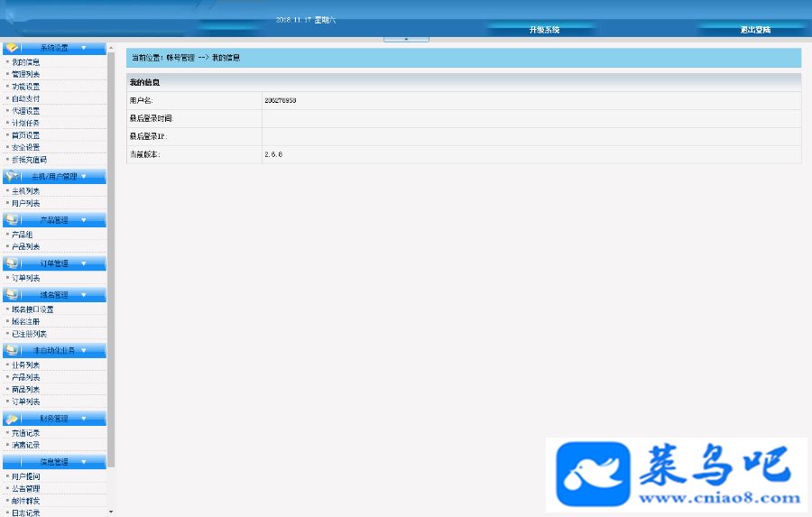Click the 域名管理 section monitor icon
This screenshot has height=517, width=812.
coord(12,295)
